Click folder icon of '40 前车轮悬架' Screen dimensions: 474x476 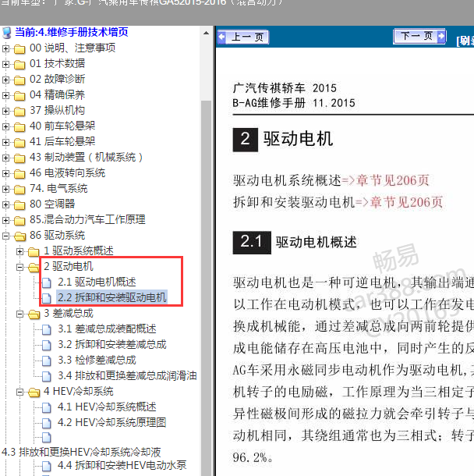19,126
